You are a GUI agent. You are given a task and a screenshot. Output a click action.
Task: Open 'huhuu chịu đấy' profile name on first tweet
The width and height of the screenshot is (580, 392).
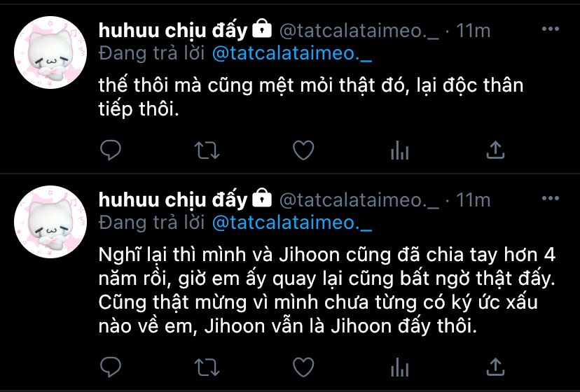click(x=173, y=31)
